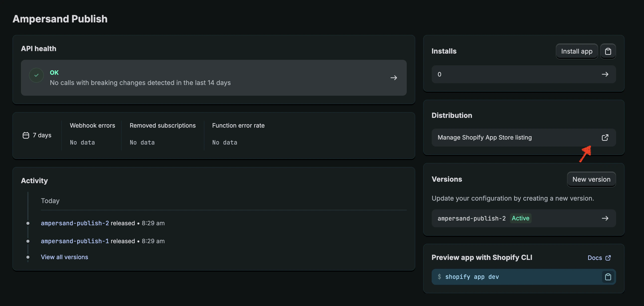Click the green OK checkmark icon

pyautogui.click(x=36, y=75)
